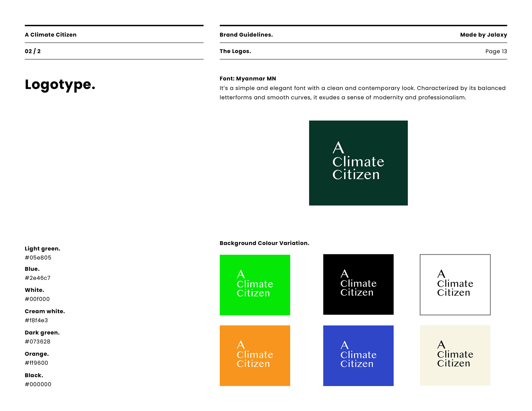The width and height of the screenshot is (532, 411).
Task: Click the 'Page 13' label
Action: (496, 51)
